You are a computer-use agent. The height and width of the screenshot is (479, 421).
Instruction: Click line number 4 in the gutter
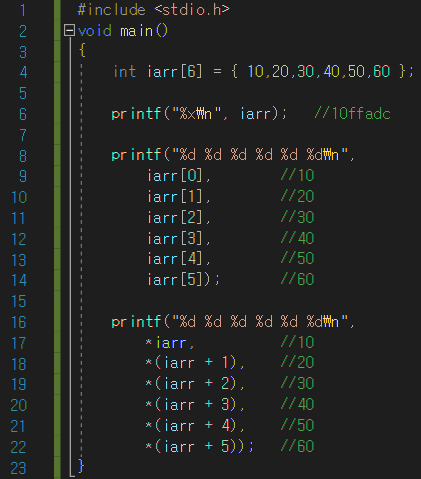pyautogui.click(x=23, y=72)
